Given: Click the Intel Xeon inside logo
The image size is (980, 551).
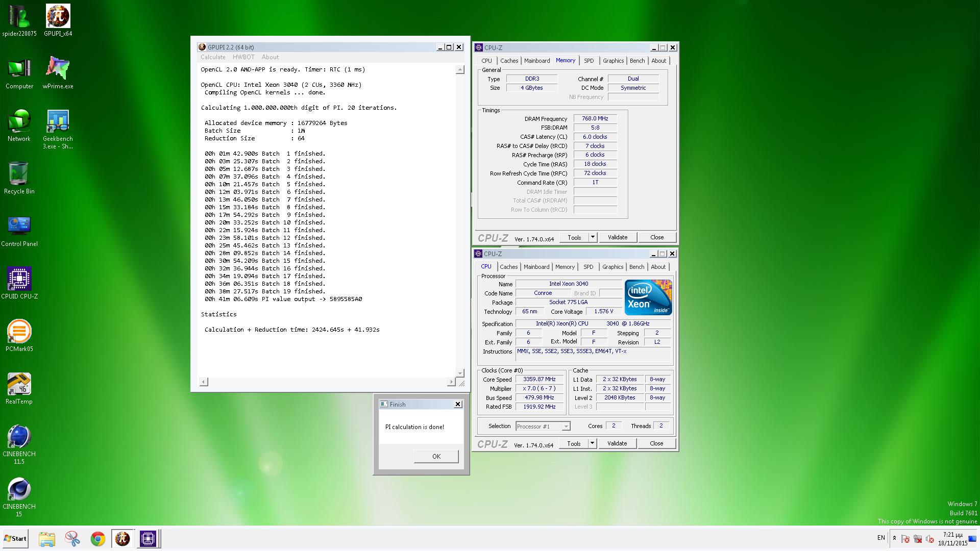Looking at the screenshot, I should coord(648,297).
